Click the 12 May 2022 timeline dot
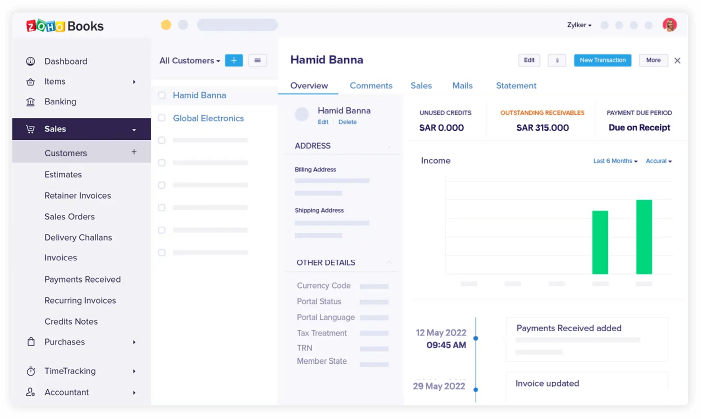Viewport: 701px width, 419px height. pyautogui.click(x=476, y=339)
